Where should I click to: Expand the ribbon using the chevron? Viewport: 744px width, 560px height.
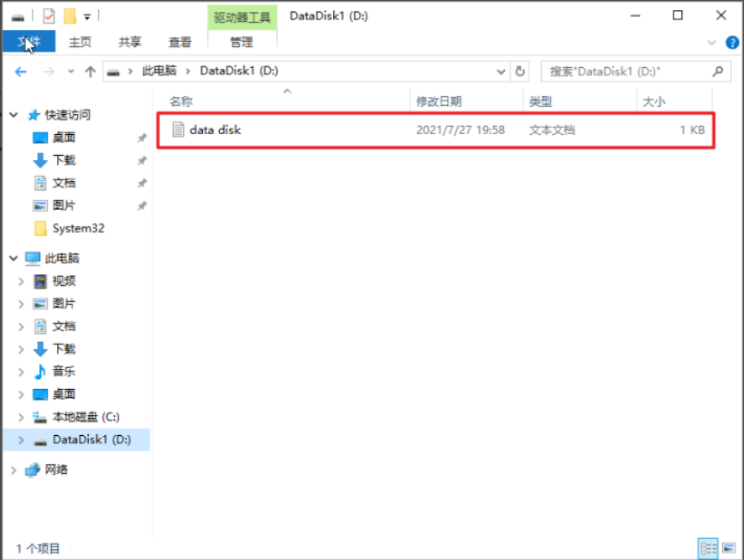711,43
